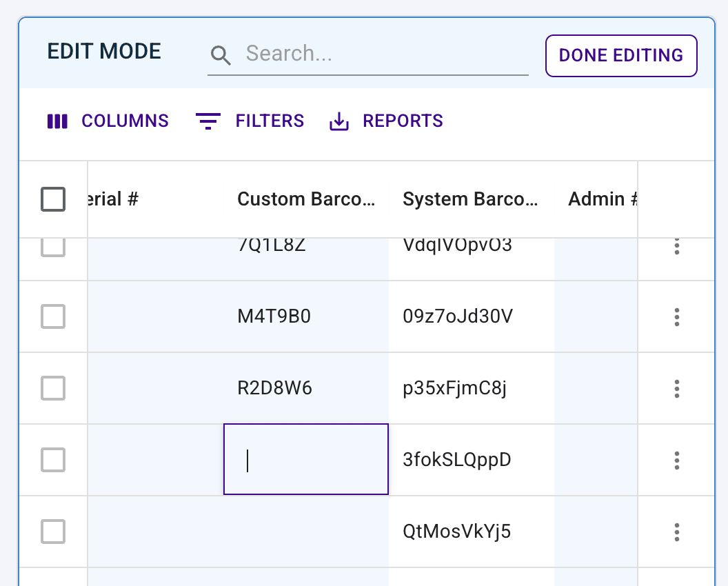Select cell p35xFjmC8j

[472, 388]
